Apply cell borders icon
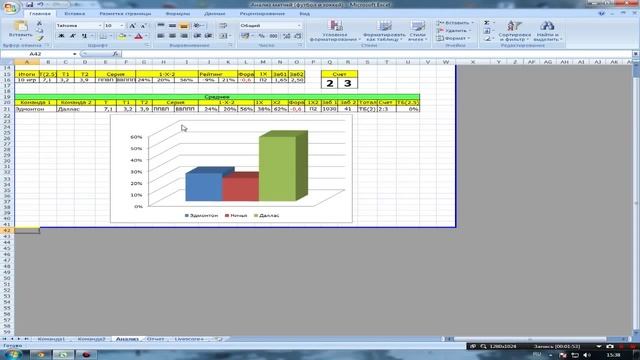This screenshot has height=360, width=640. 103,36
